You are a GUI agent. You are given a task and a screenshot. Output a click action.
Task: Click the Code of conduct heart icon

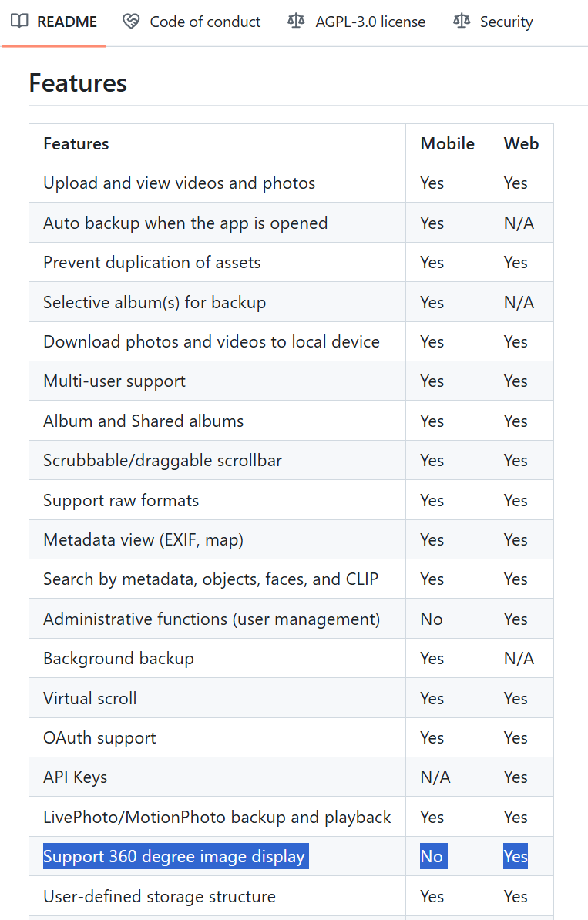[131, 22]
